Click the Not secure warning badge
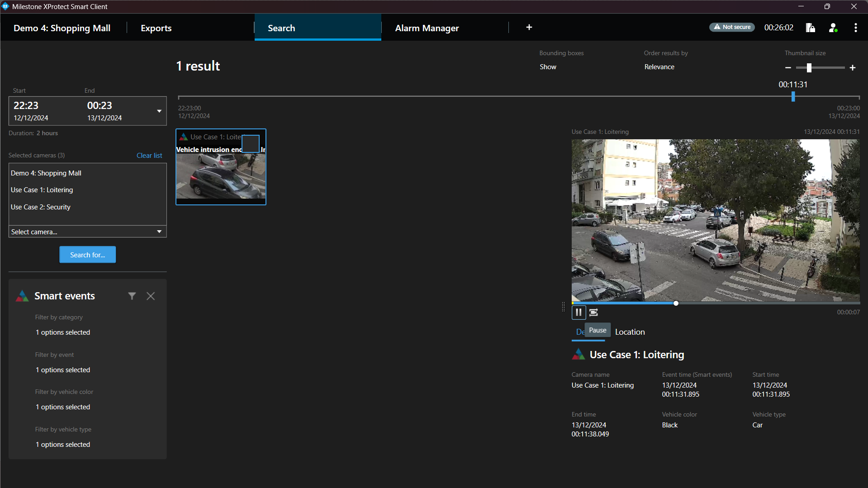This screenshot has height=488, width=868. click(x=732, y=27)
